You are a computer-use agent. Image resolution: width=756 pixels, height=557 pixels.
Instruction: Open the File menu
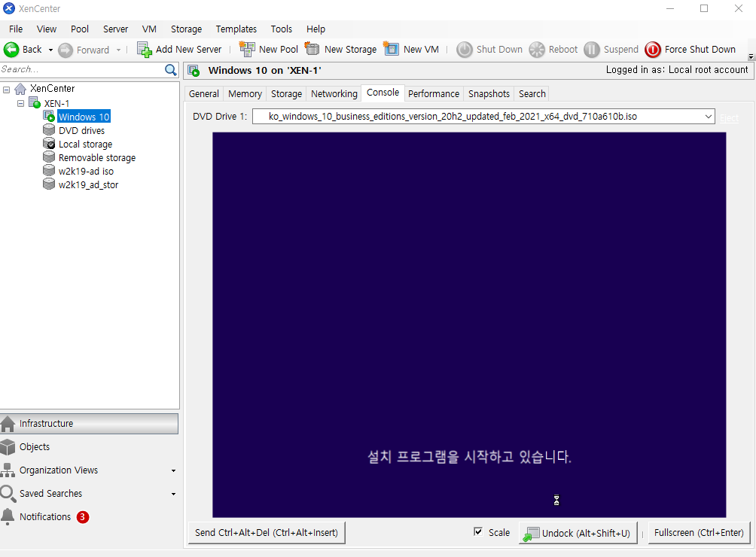click(16, 29)
